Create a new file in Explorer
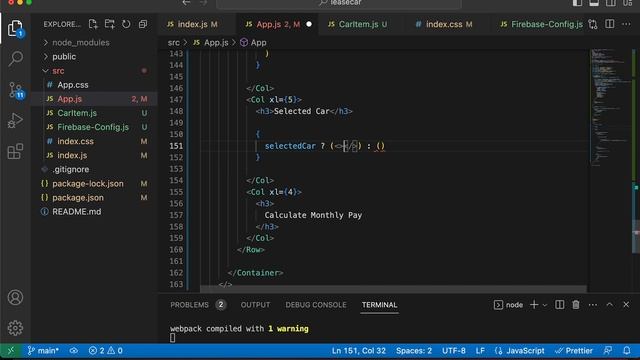This screenshot has width=640, height=360. click(x=93, y=24)
